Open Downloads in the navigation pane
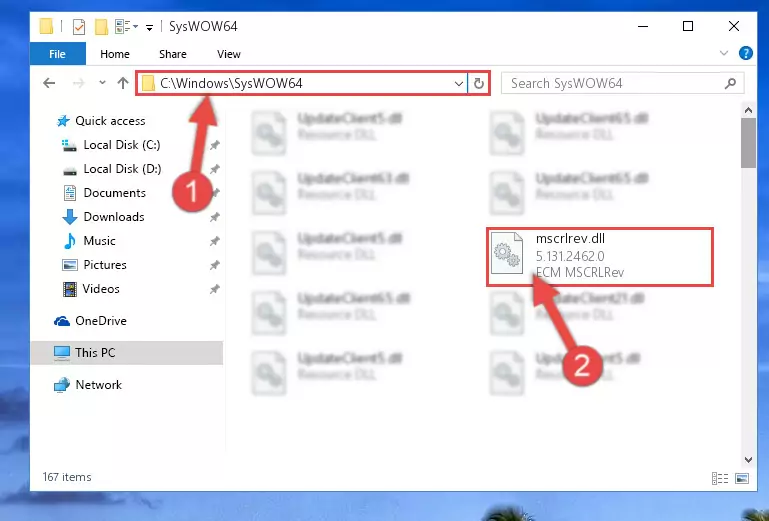The width and height of the screenshot is (769, 521). [x=103, y=217]
